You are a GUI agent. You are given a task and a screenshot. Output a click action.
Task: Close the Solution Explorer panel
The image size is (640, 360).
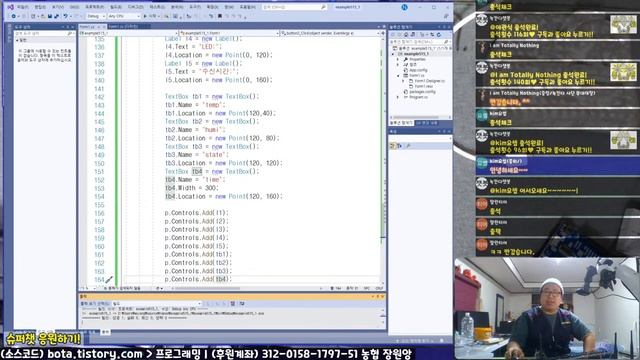click(x=449, y=27)
